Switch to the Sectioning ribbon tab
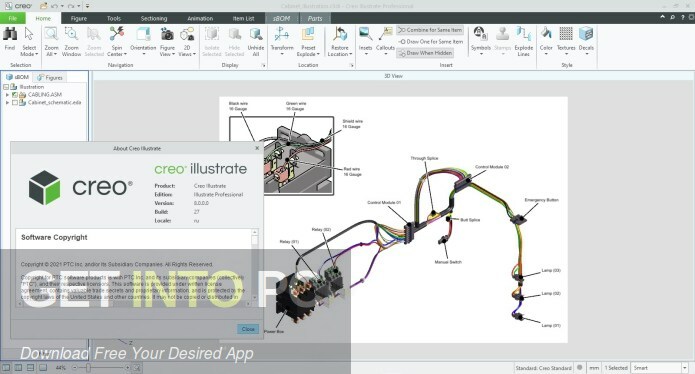The width and height of the screenshot is (695, 374). [x=154, y=18]
